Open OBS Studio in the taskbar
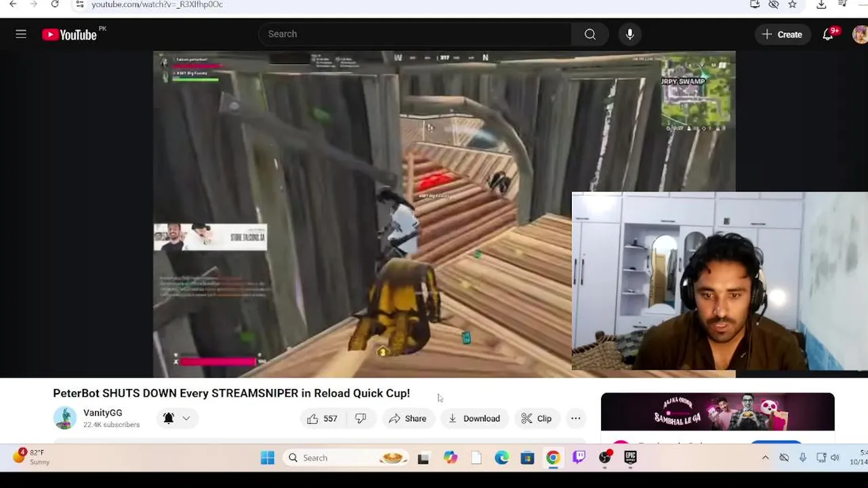The width and height of the screenshot is (868, 488). [604, 457]
